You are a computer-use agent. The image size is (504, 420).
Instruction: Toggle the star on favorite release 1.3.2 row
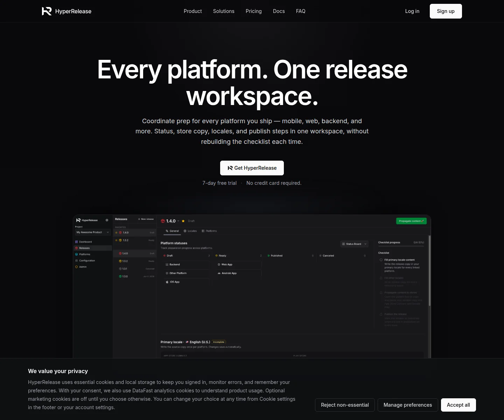point(116,240)
